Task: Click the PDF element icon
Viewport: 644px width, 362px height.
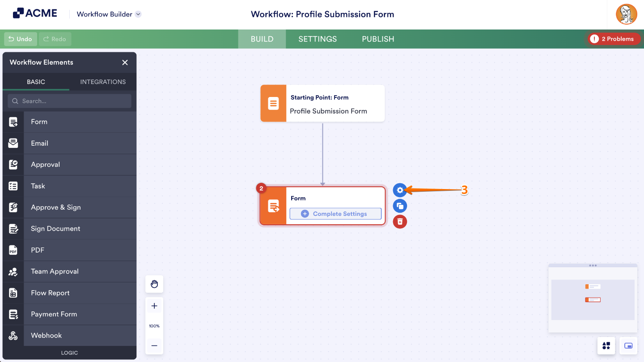Action: click(13, 250)
